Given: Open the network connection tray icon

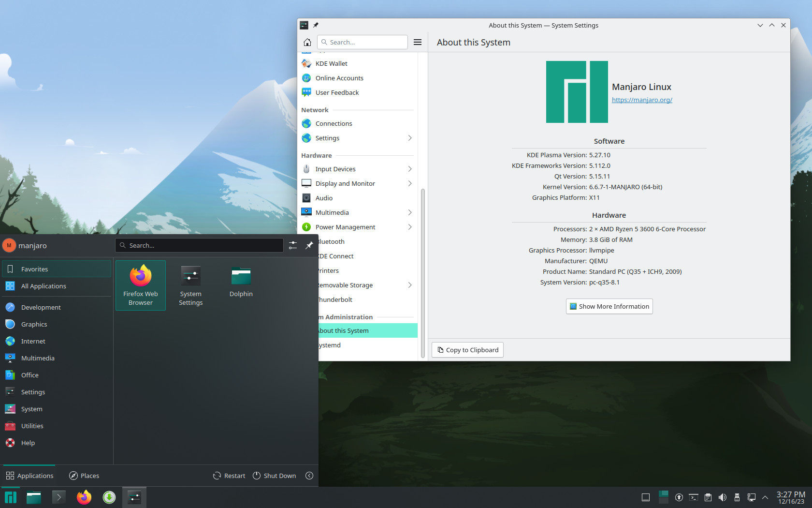Looking at the screenshot, I should click(x=752, y=497).
